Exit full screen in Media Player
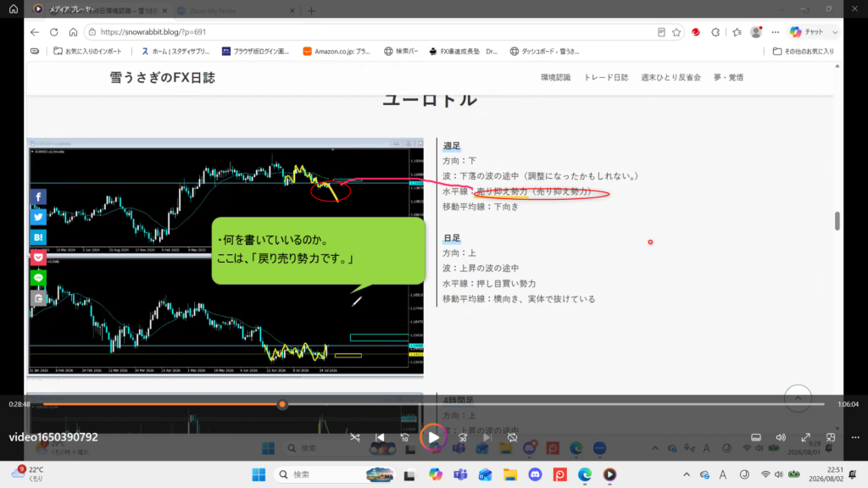Viewport: 868px width, 488px height. pyautogui.click(x=805, y=437)
